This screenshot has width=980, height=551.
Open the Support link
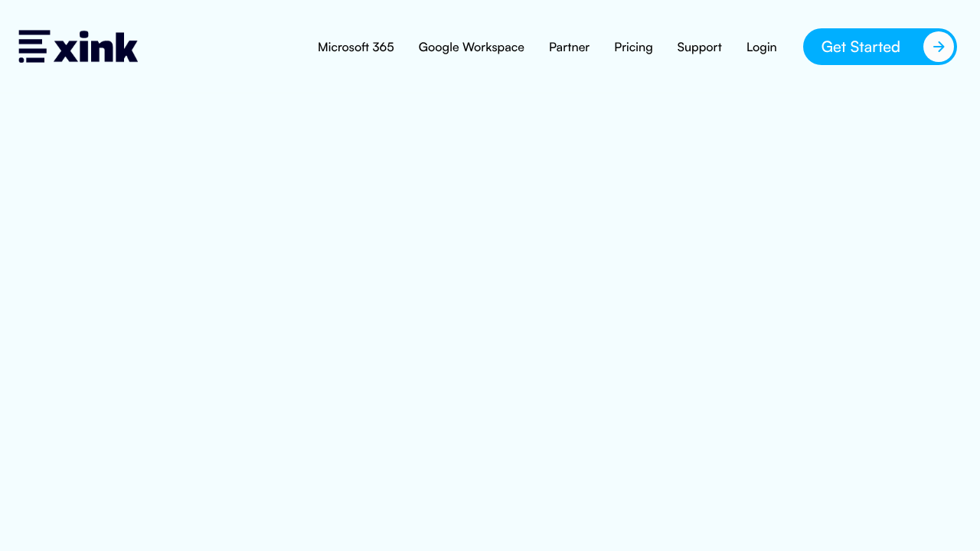pyautogui.click(x=699, y=47)
